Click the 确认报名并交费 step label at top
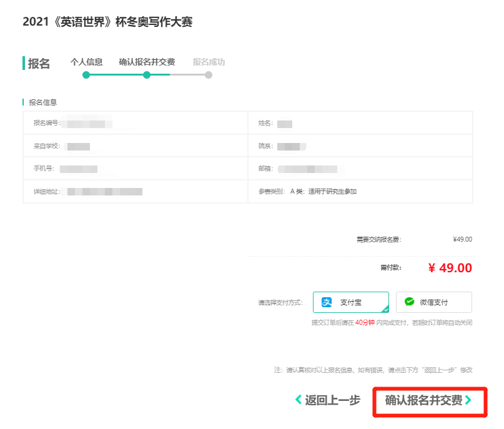The height and width of the screenshot is (429, 504). tap(147, 62)
